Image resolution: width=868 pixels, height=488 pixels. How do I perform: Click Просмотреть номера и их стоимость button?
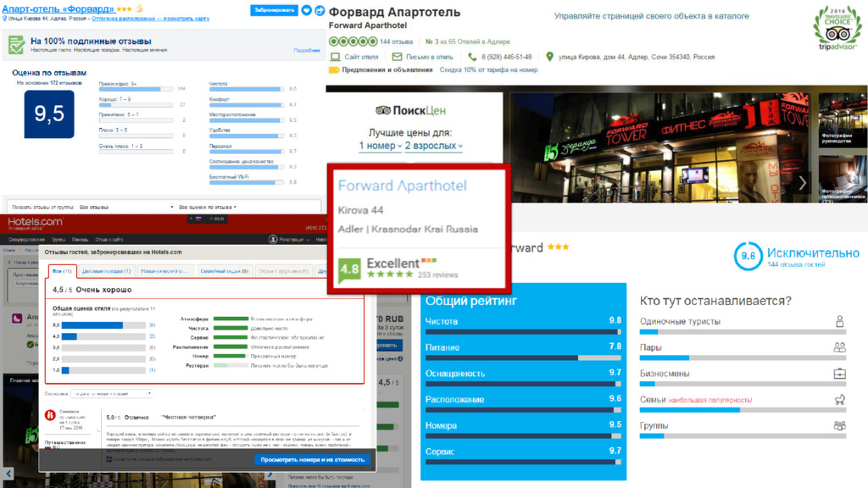click(313, 460)
